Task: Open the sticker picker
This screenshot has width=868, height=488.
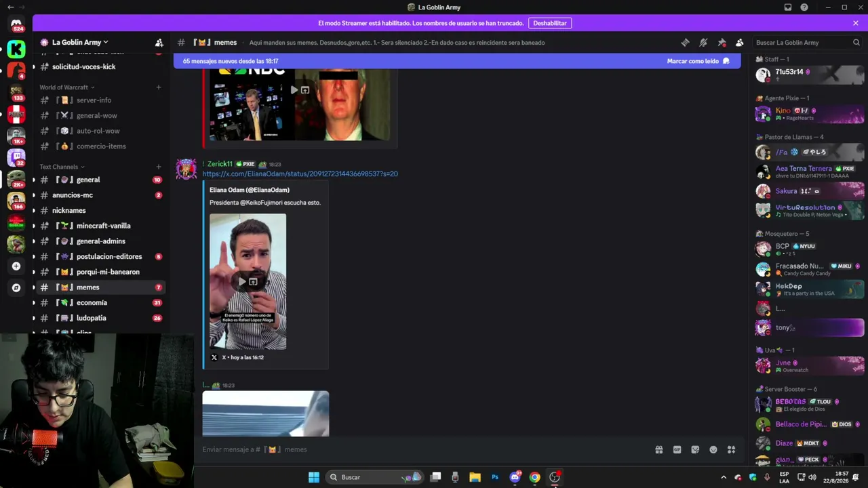Action: (695, 449)
